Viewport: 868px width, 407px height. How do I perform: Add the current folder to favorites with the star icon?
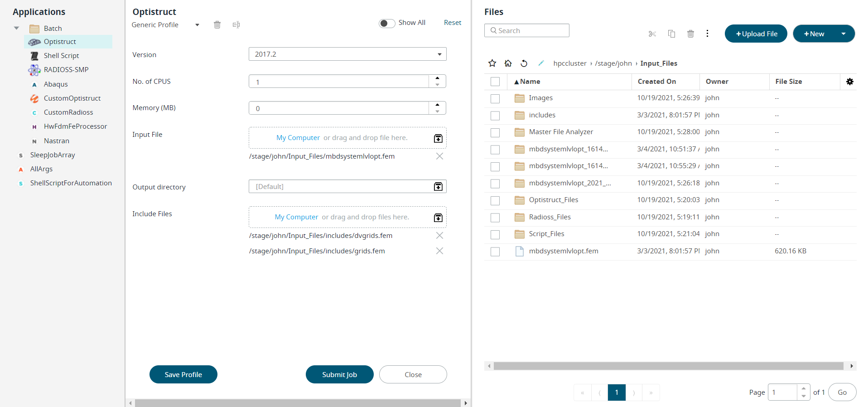[492, 63]
